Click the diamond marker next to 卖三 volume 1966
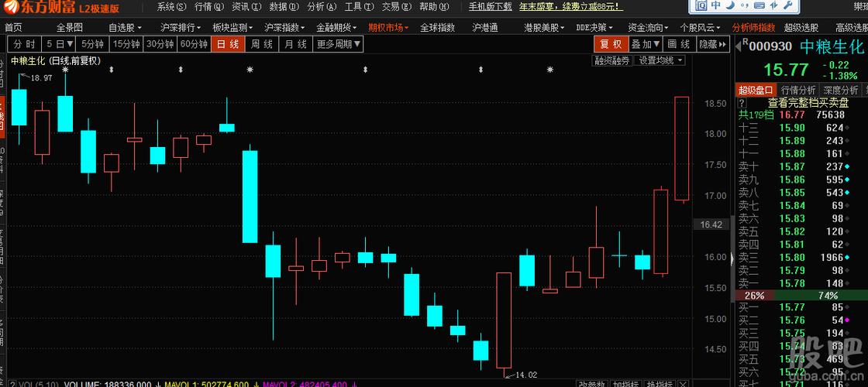 tap(848, 258)
